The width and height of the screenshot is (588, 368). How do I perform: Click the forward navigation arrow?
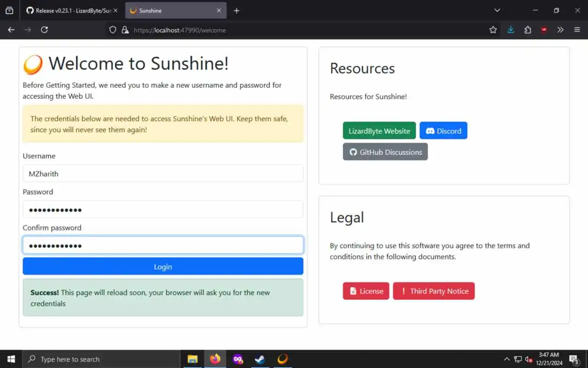[28, 30]
